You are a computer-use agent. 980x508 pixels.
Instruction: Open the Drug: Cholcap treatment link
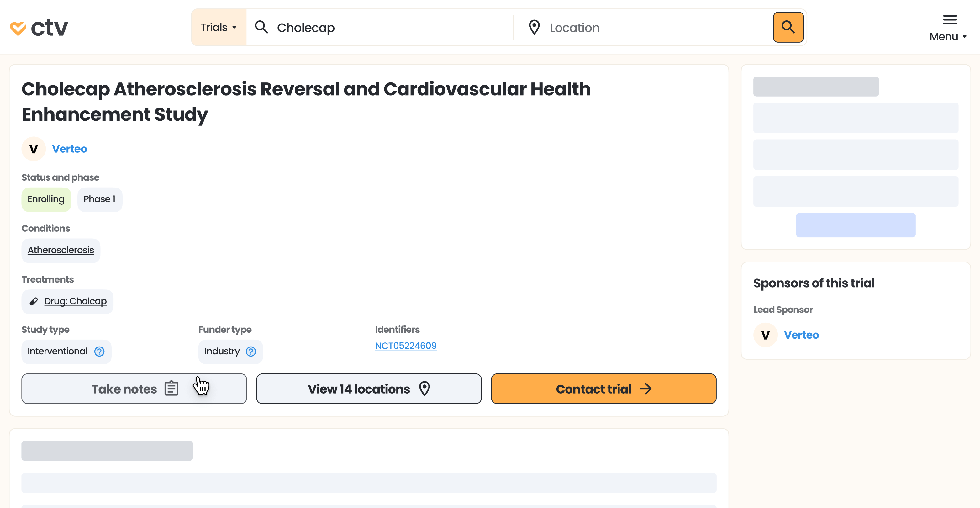(75, 301)
